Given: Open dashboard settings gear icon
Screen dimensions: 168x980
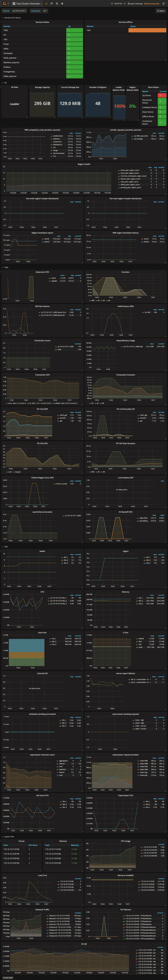Looking at the screenshot, I should 62,3.
